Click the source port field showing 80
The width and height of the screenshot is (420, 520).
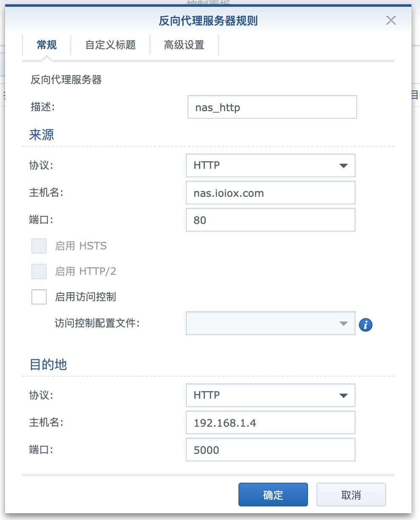(x=270, y=221)
